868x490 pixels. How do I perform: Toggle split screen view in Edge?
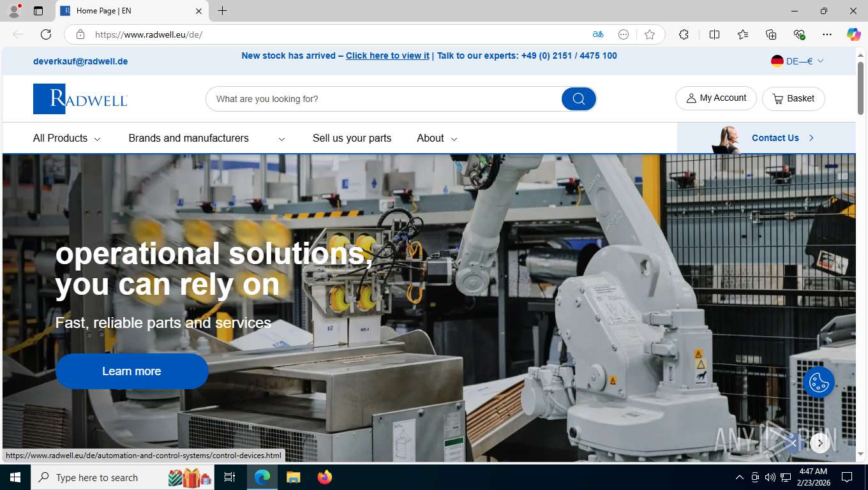714,34
